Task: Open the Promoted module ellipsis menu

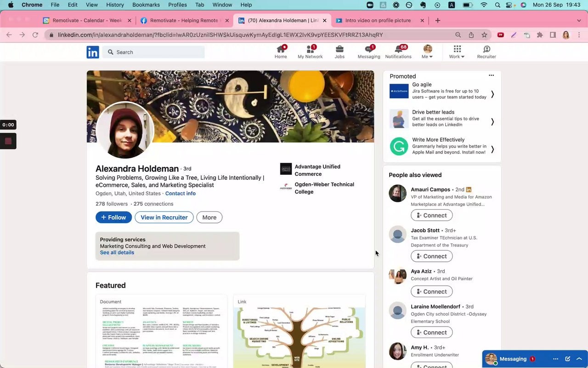Action: click(491, 75)
